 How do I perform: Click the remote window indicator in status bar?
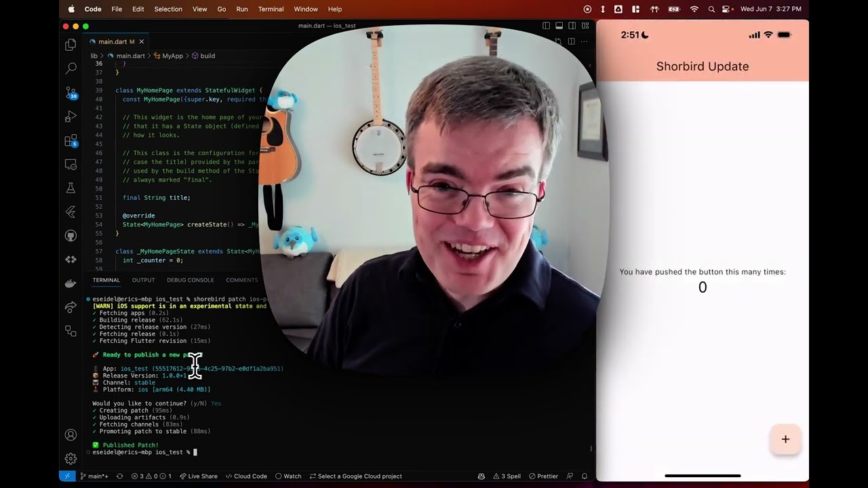(66, 476)
